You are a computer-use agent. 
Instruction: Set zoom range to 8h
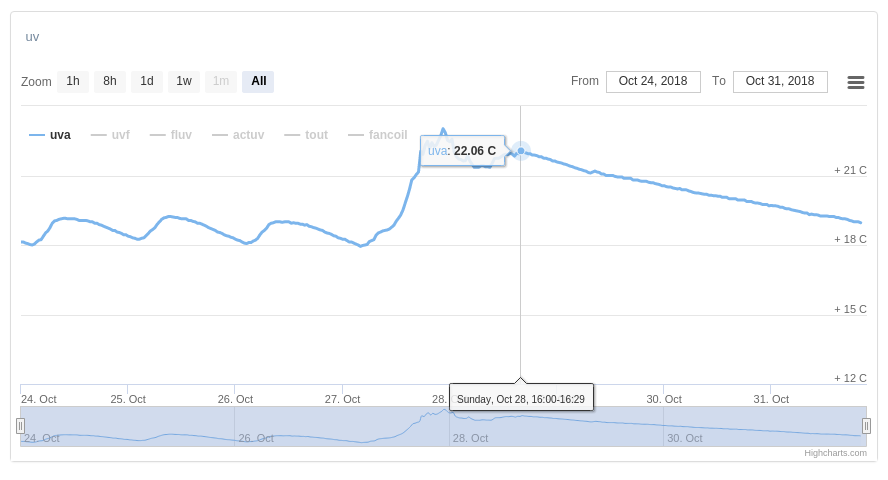coord(110,81)
